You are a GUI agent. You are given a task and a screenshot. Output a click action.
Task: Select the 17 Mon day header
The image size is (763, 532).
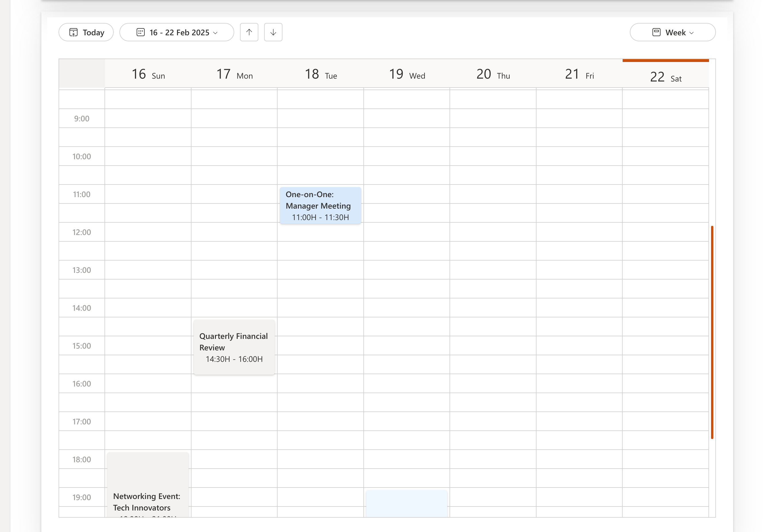point(234,74)
